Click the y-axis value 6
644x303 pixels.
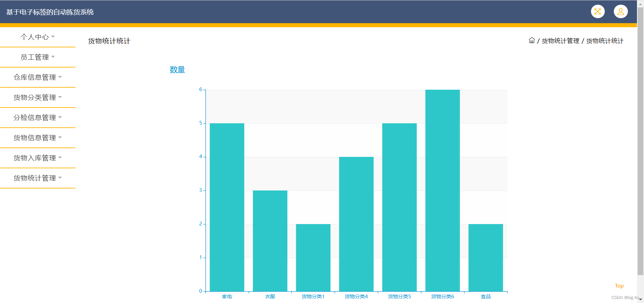click(201, 89)
